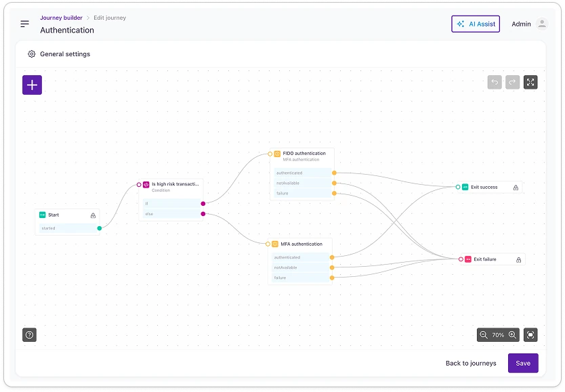Click the Edit journey breadcrumb text

(110, 18)
